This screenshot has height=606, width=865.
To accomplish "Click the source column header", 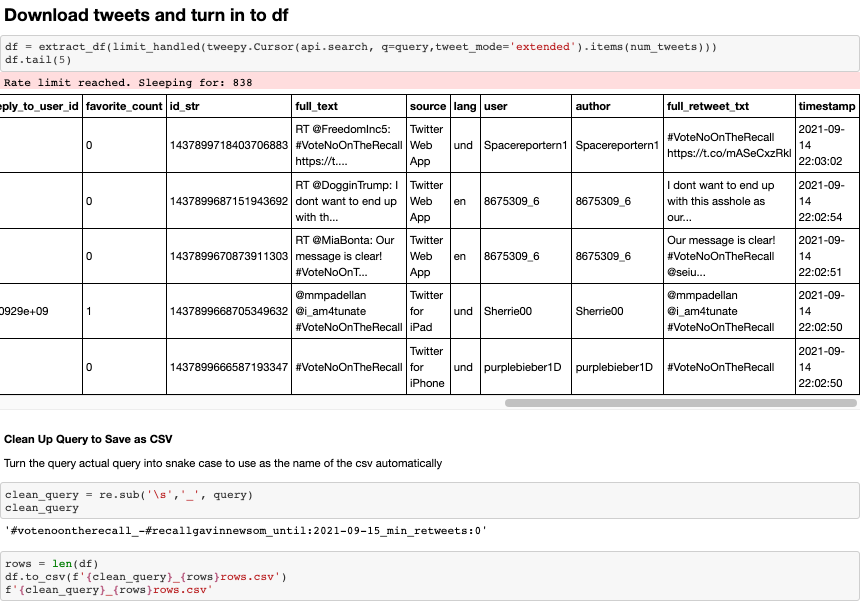I will tap(428, 106).
